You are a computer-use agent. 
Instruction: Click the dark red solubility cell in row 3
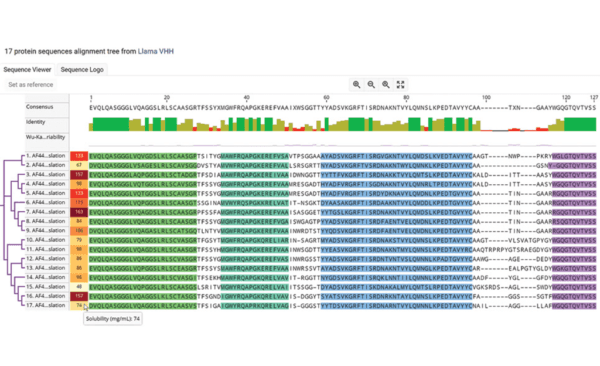click(x=79, y=175)
